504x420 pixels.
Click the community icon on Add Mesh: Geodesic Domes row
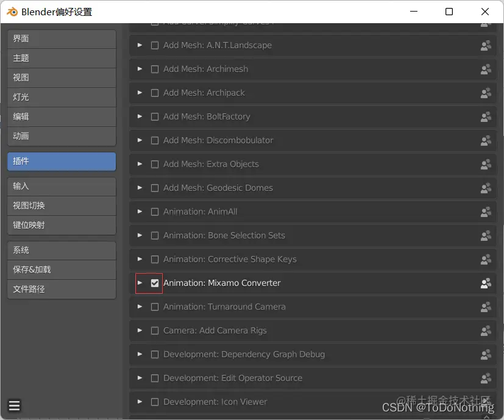point(486,188)
